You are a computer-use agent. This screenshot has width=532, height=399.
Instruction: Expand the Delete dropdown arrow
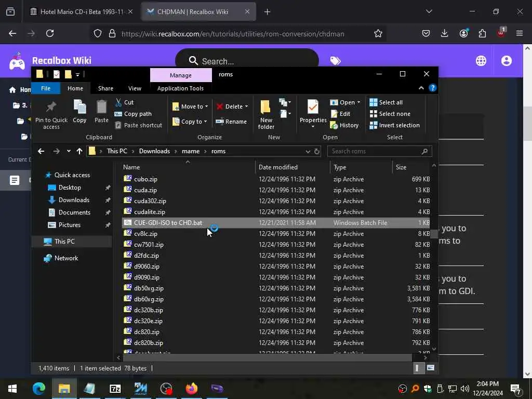click(246, 107)
